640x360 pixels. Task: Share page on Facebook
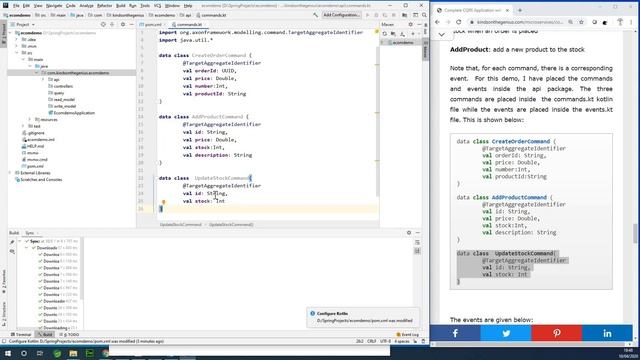point(455,333)
